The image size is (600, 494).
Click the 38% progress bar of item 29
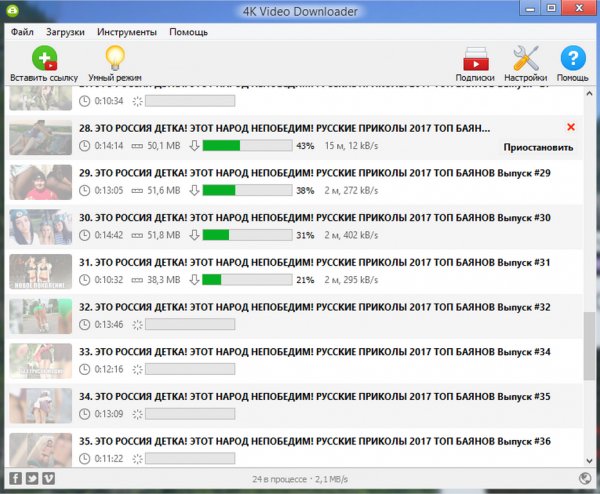(x=247, y=190)
